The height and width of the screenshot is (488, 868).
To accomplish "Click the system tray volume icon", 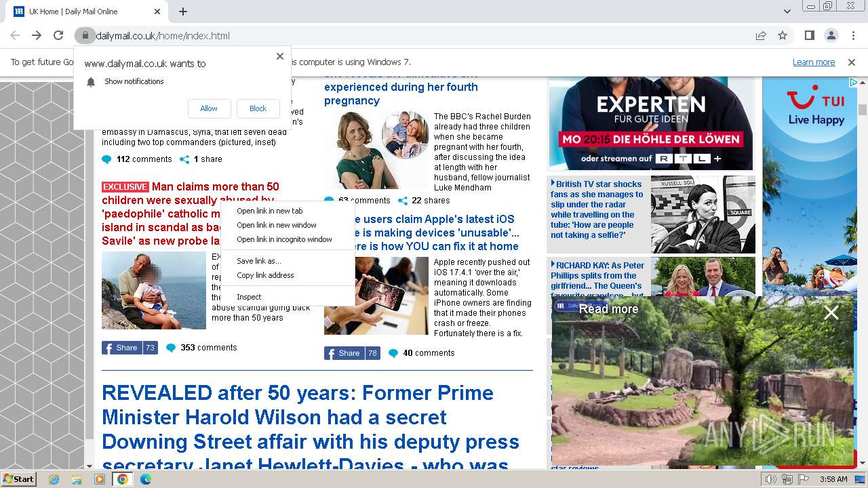I will (x=771, y=479).
